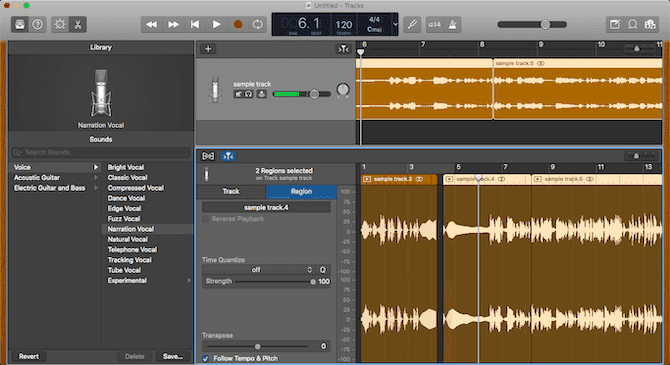Click the Delete button

point(135,356)
